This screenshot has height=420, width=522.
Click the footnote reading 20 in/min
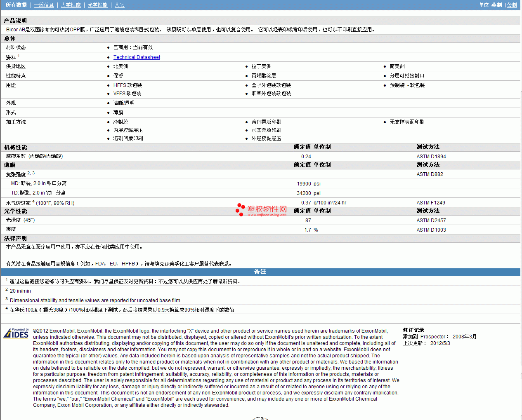tap(20, 291)
